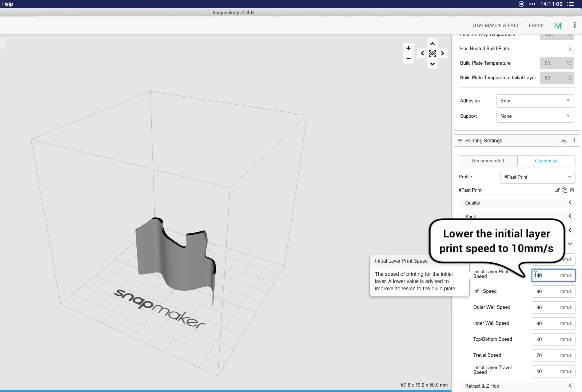Open the Profile dropdown showing #Fast Print
The height and width of the screenshot is (392, 582).
tap(537, 177)
